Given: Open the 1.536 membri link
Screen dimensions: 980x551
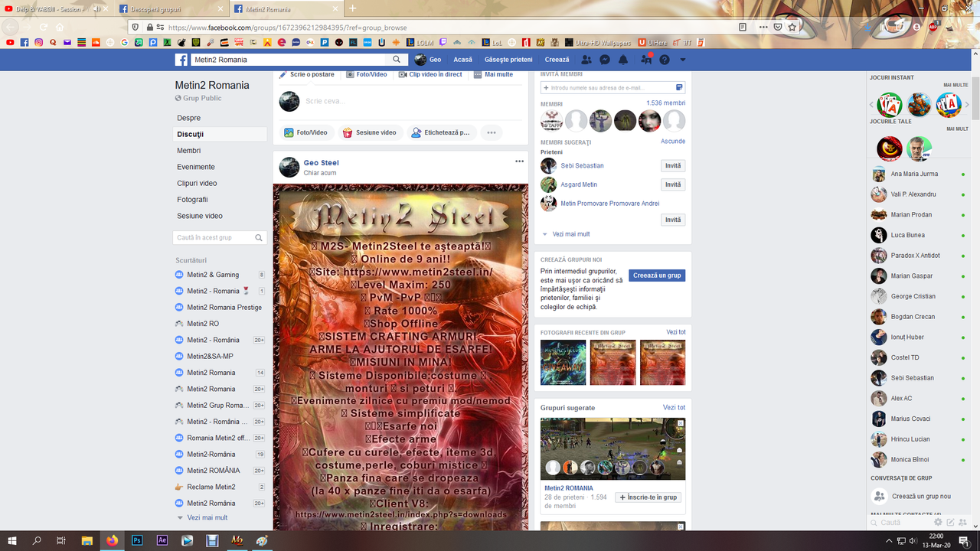Looking at the screenshot, I should coord(666,103).
